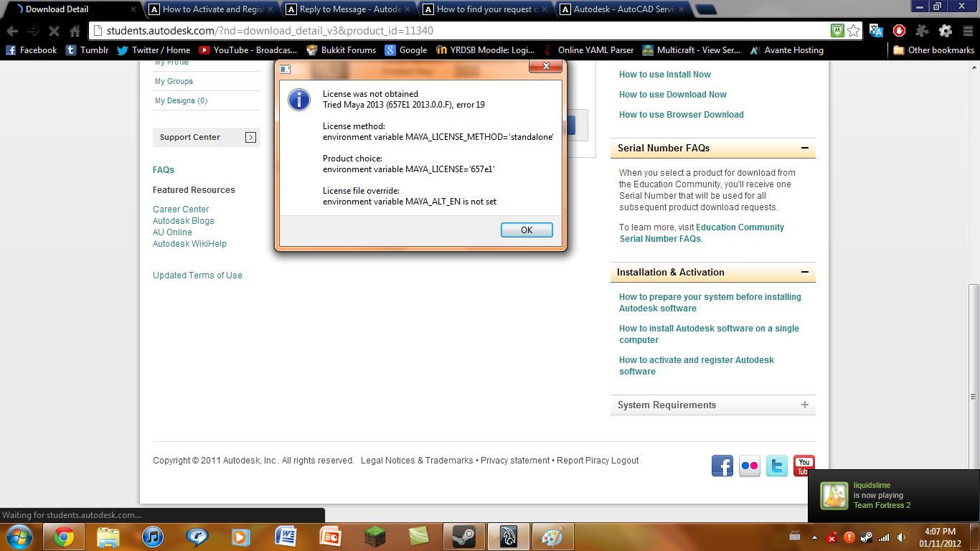Viewport: 980px width, 551px height.
Task: Collapse the Serial Number FAQs section
Action: (805, 149)
